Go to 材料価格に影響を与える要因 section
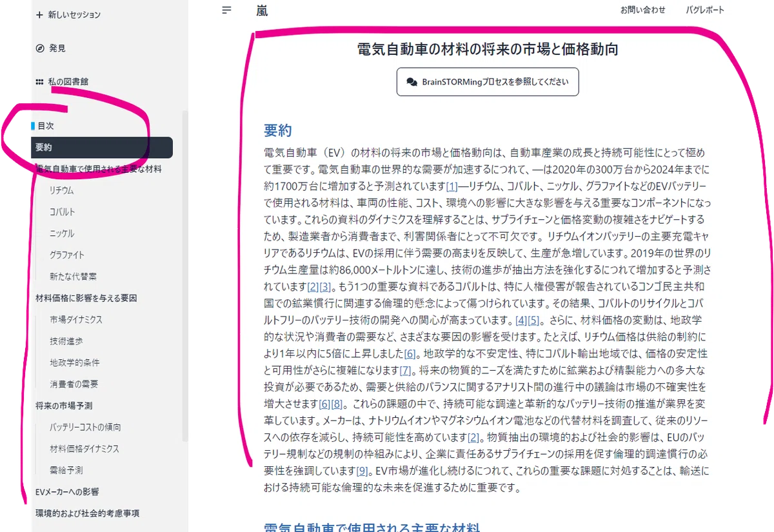Viewport: 774px width, 532px height. [86, 298]
